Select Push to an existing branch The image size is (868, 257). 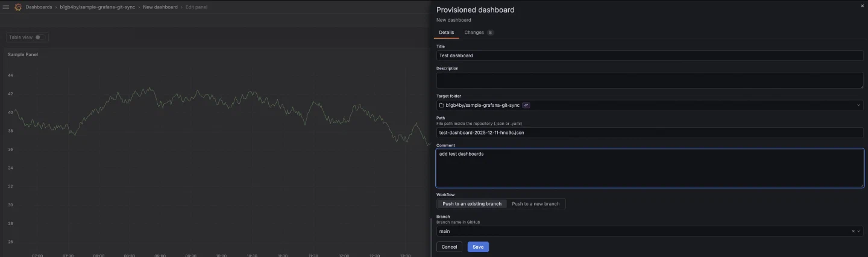coord(472,204)
